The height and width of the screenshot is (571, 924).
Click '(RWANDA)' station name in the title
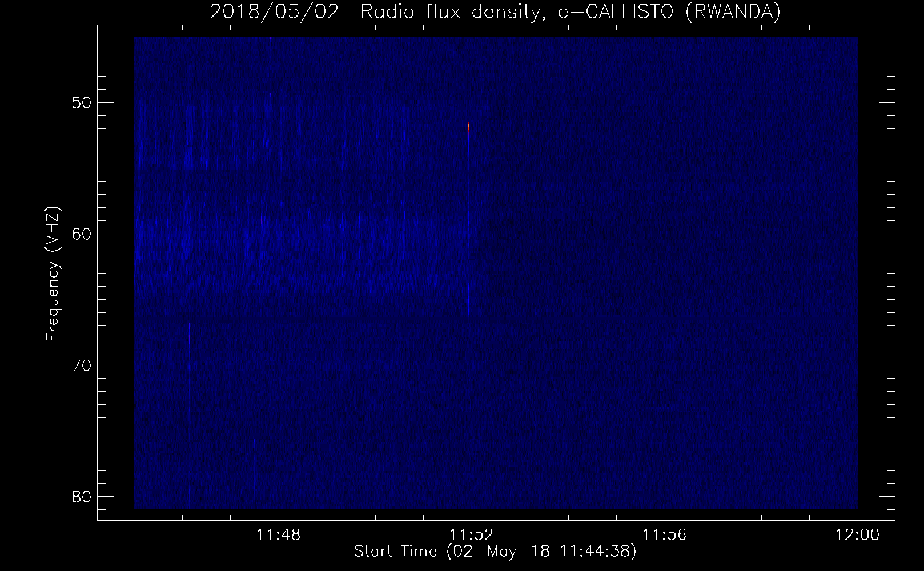pos(733,11)
